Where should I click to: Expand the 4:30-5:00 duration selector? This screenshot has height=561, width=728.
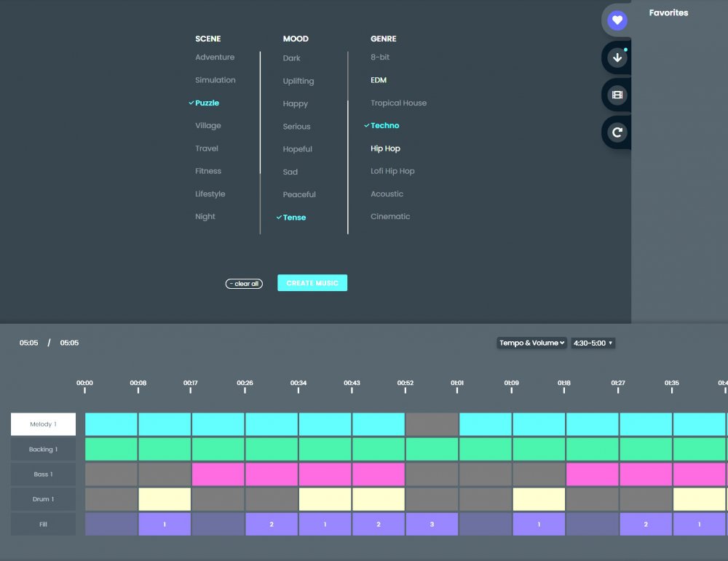point(592,343)
